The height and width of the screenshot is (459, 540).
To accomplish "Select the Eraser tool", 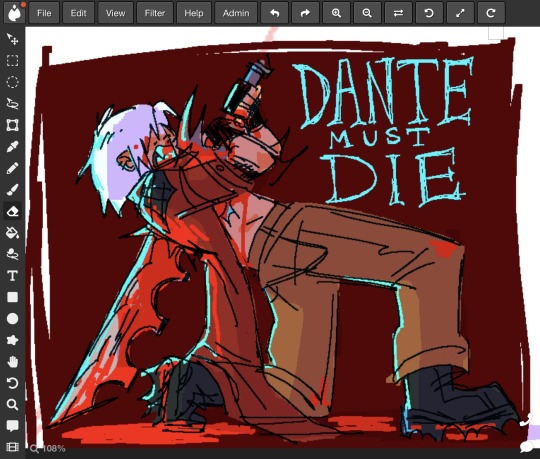I will pos(12,211).
